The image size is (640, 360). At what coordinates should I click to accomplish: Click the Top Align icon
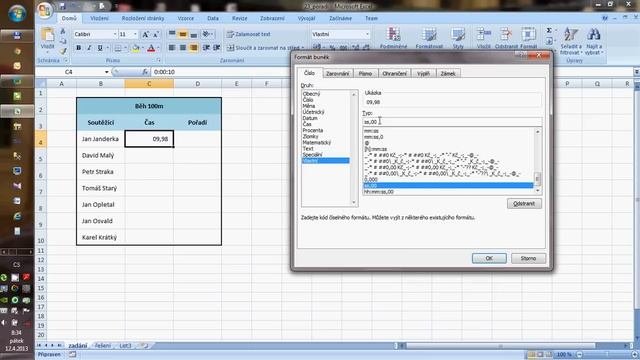(172, 34)
